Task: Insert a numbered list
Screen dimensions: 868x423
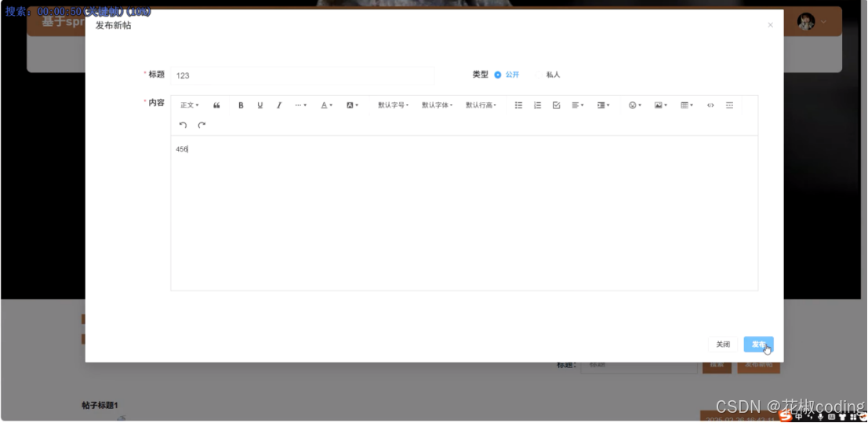Action: (x=538, y=105)
